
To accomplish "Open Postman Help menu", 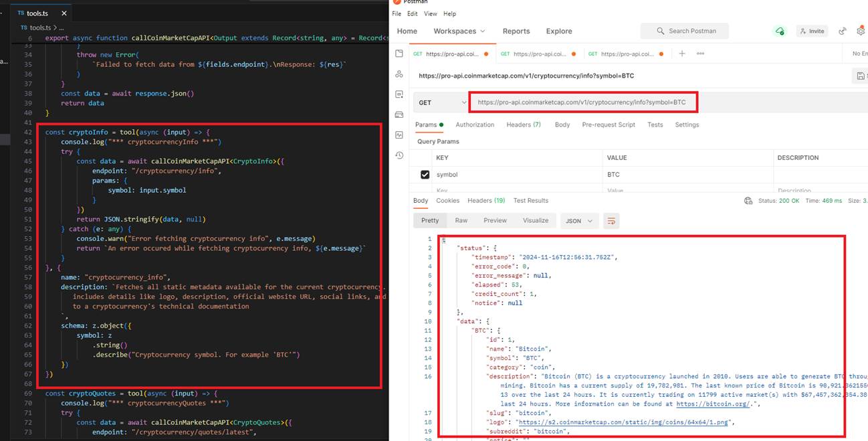I will point(449,13).
